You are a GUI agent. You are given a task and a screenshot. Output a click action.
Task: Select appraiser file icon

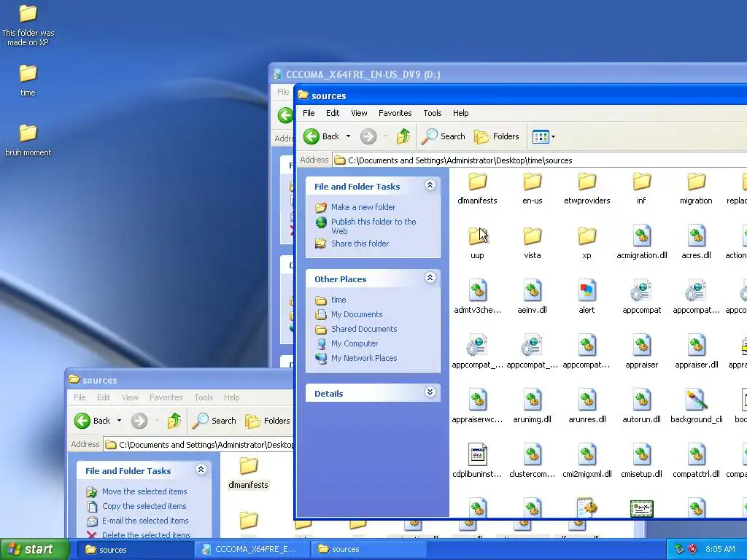642,353
